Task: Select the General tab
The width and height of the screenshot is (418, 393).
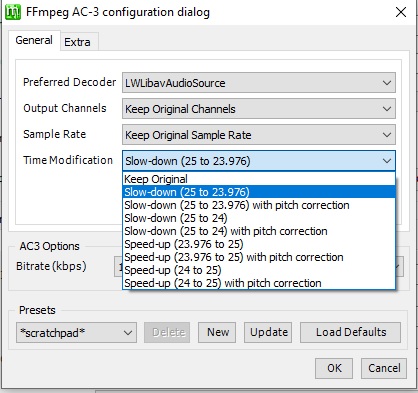Action: [34, 40]
